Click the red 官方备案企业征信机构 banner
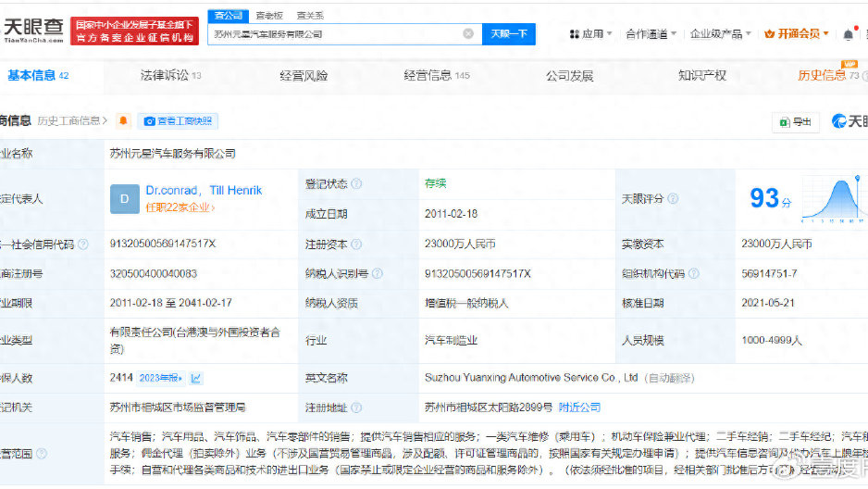 134,31
